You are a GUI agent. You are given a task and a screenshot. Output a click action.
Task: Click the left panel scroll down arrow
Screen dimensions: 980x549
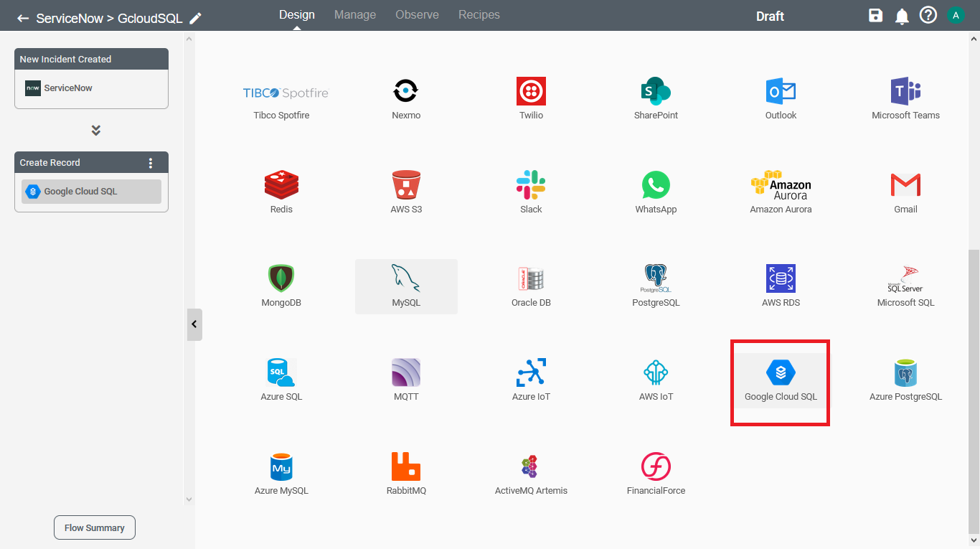[189, 499]
